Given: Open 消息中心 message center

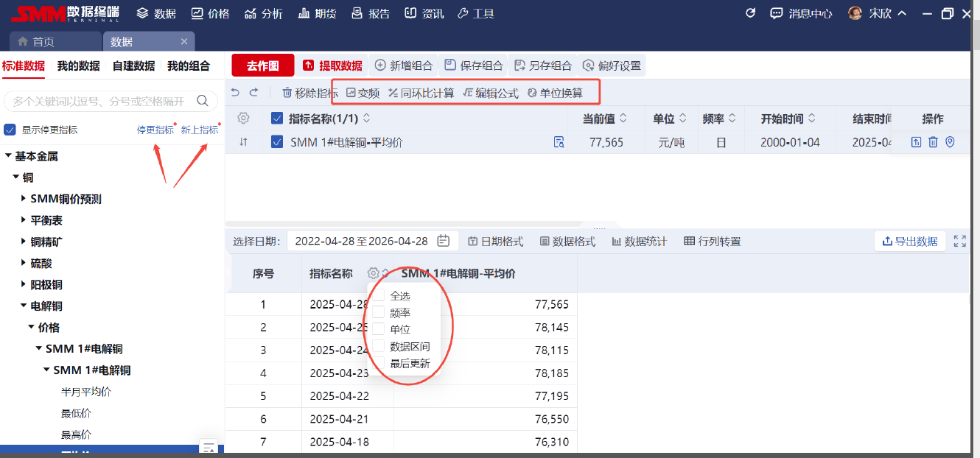Looking at the screenshot, I should 801,13.
